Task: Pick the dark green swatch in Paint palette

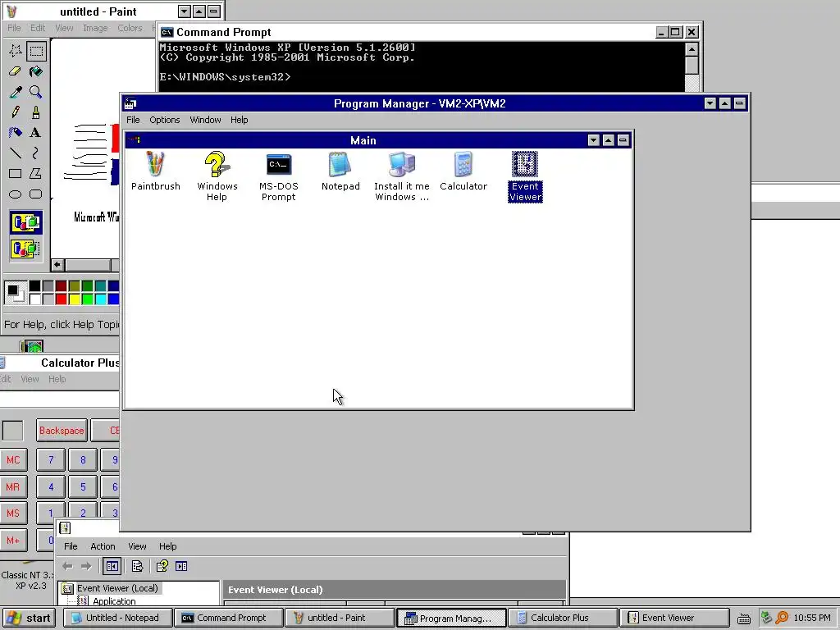Action: (87, 285)
